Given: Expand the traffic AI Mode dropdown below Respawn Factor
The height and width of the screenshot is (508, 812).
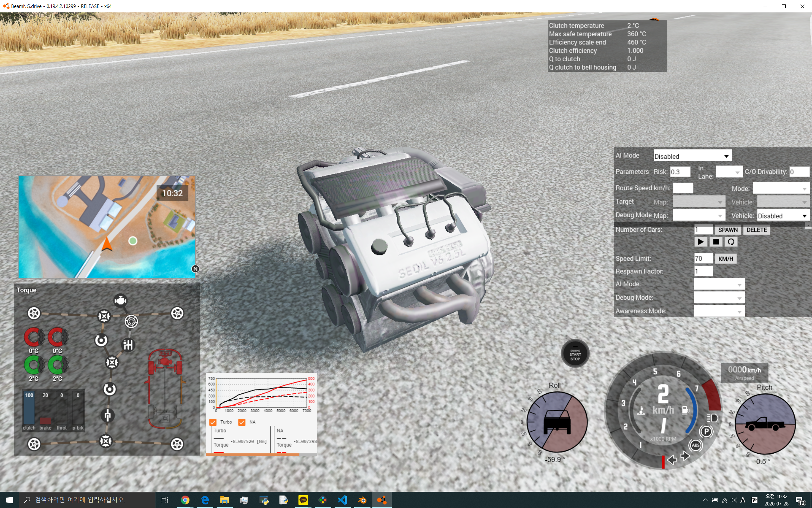Looking at the screenshot, I should click(x=719, y=284).
